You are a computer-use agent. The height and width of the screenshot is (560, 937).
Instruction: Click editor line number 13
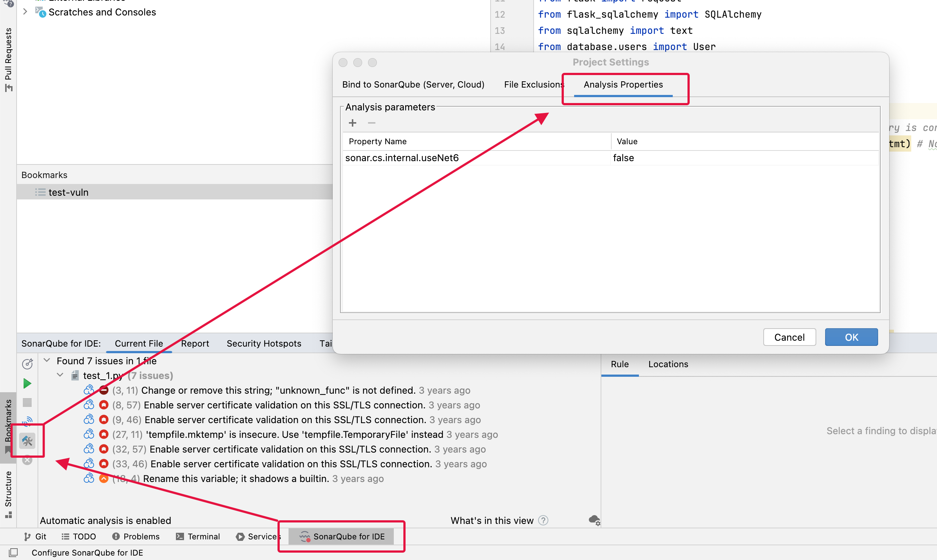tap(500, 31)
